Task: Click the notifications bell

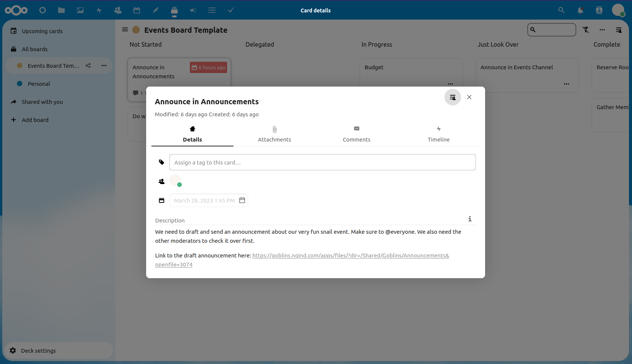Action: [580, 10]
